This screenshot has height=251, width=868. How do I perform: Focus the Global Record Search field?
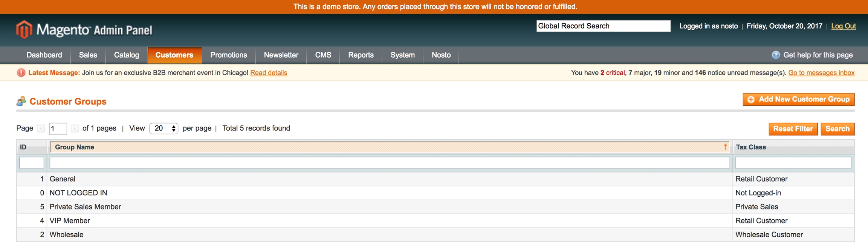click(x=603, y=26)
